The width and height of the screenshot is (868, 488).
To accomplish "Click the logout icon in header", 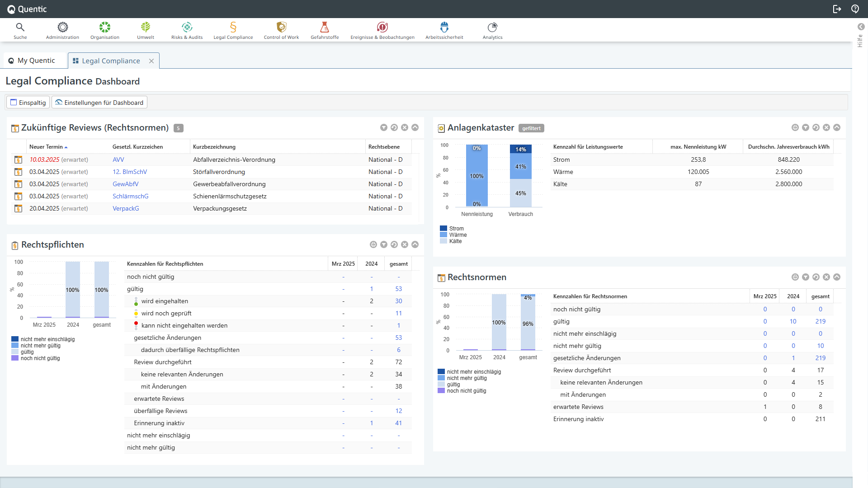I will click(837, 9).
